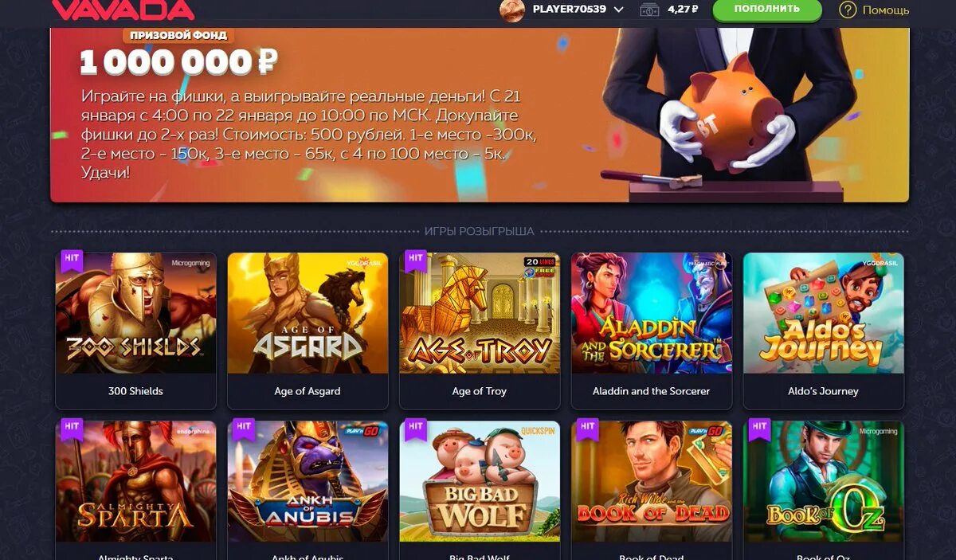
Task: Open the 4,27 ₽ balance display
Action: pos(683,10)
